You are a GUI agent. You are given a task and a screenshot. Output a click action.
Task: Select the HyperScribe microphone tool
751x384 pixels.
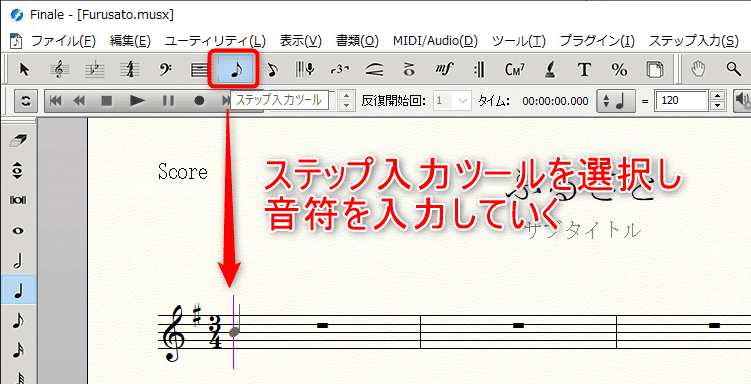coord(305,70)
